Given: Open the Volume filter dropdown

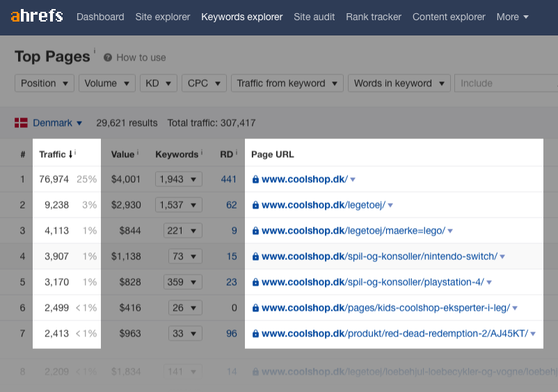Looking at the screenshot, I should [x=107, y=83].
